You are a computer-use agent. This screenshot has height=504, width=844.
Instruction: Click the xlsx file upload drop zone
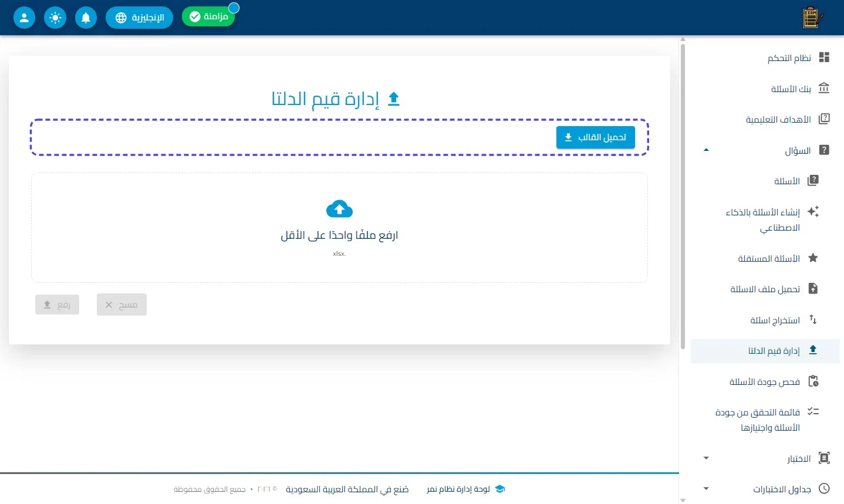[339, 228]
